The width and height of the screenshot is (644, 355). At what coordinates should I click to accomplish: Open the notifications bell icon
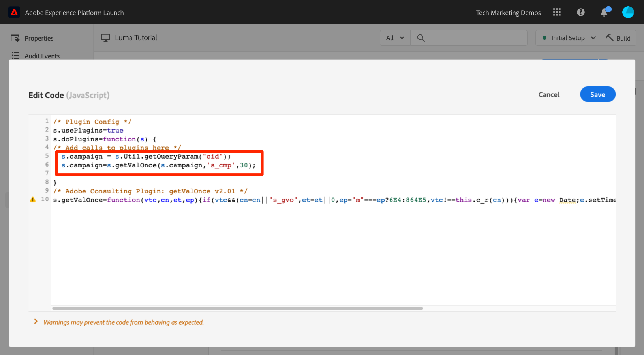604,12
